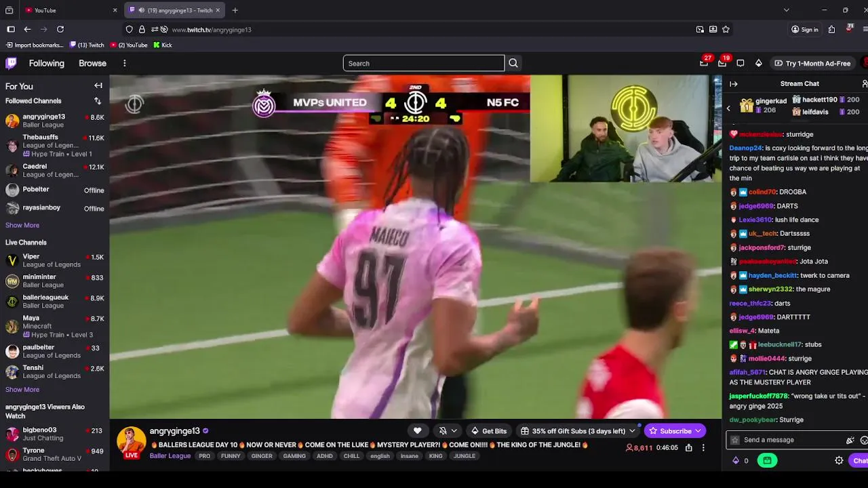Open the chat emote picker
Image resolution: width=868 pixels, height=488 pixels.
[x=864, y=440]
